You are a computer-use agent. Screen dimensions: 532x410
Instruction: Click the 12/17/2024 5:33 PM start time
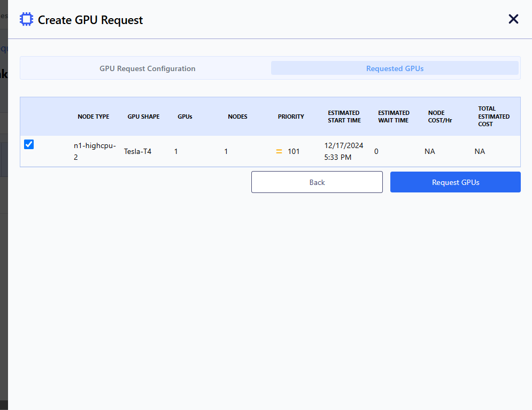coord(344,151)
